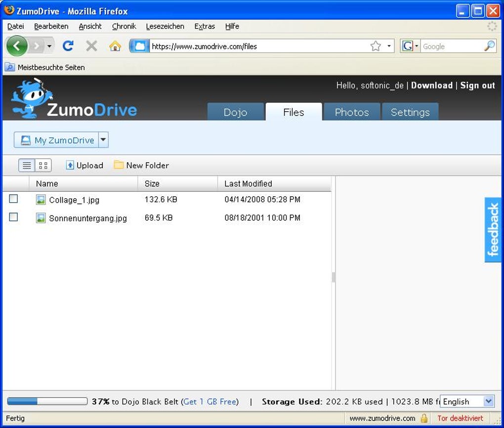Reload the page with the refresh icon

(68, 46)
